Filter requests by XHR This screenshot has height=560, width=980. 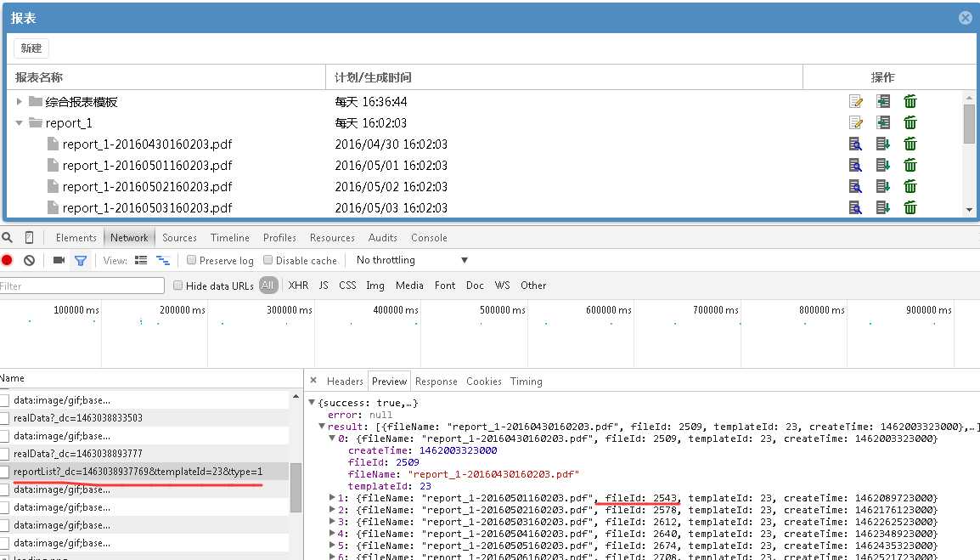[x=298, y=286]
